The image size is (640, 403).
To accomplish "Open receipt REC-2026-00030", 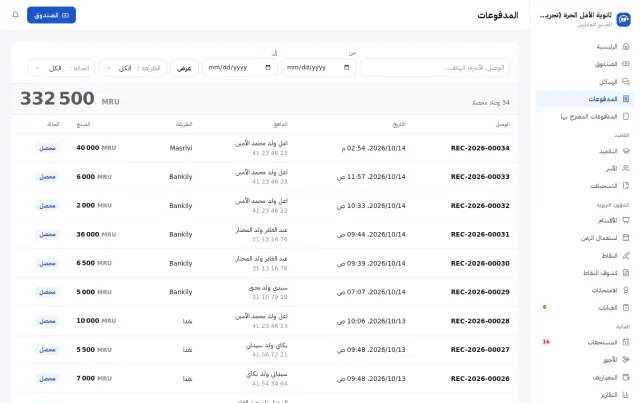I will [x=480, y=263].
